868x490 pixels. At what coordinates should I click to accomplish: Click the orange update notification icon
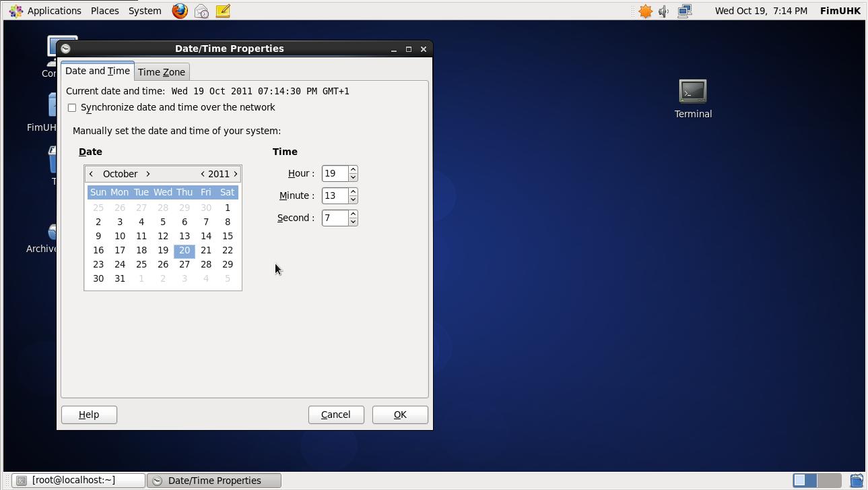point(645,11)
